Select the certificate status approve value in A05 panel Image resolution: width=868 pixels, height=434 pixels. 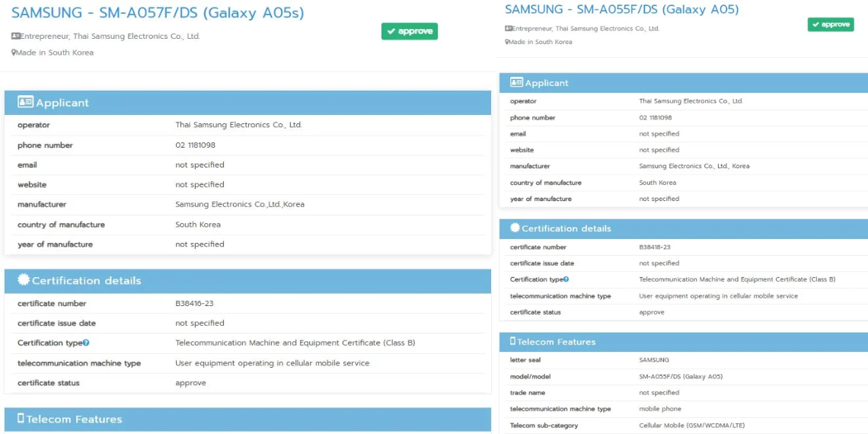coord(652,312)
